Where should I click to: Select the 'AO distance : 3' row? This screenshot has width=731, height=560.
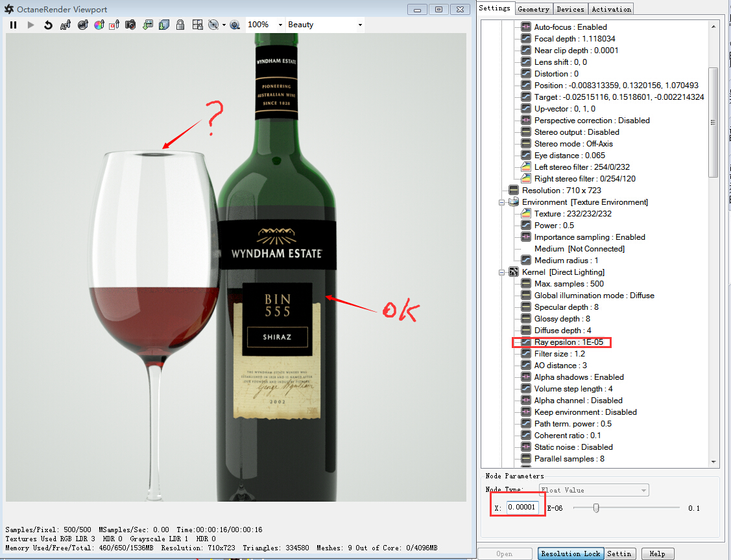(560, 366)
